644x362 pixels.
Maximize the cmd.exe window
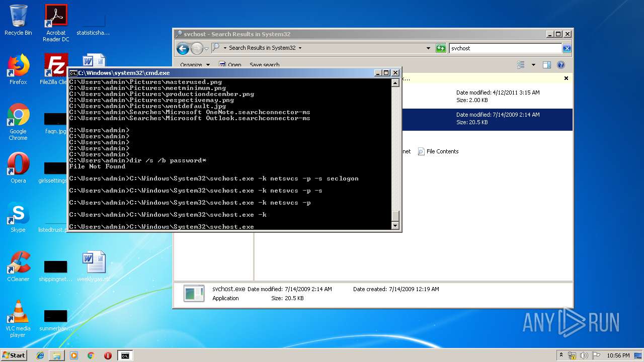click(386, 73)
